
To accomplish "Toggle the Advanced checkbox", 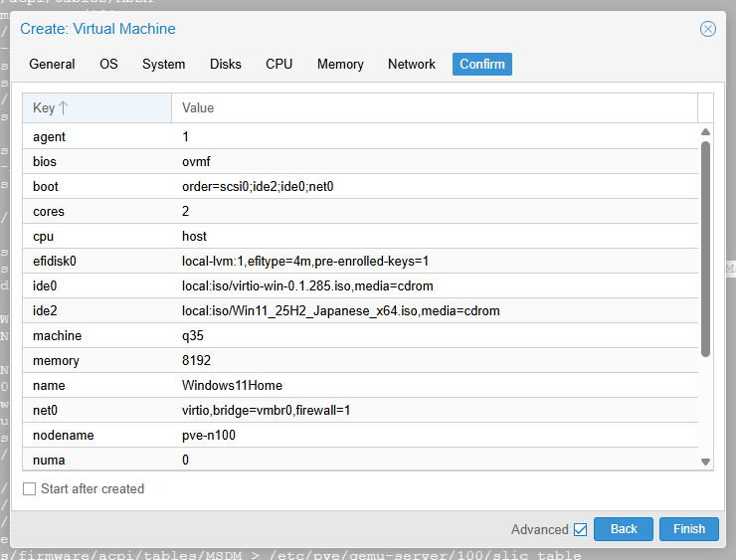I will point(581,529).
